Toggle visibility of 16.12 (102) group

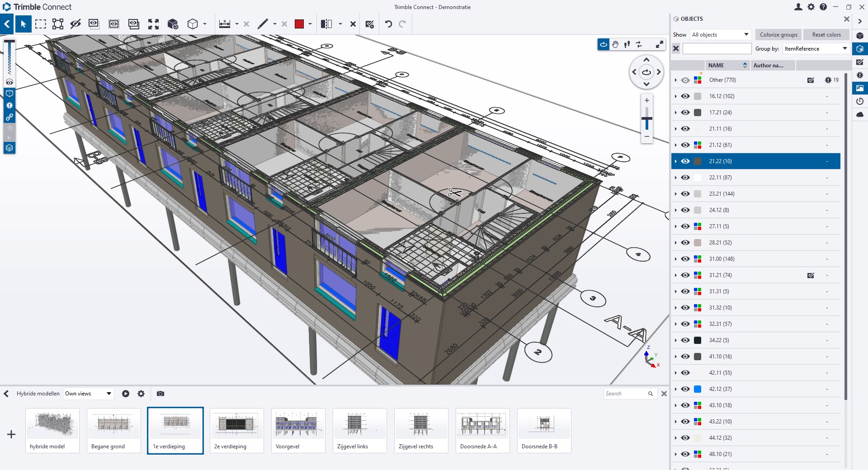pos(685,96)
